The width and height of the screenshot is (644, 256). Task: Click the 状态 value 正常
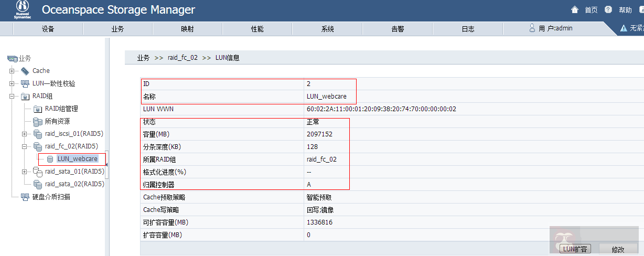(x=313, y=122)
